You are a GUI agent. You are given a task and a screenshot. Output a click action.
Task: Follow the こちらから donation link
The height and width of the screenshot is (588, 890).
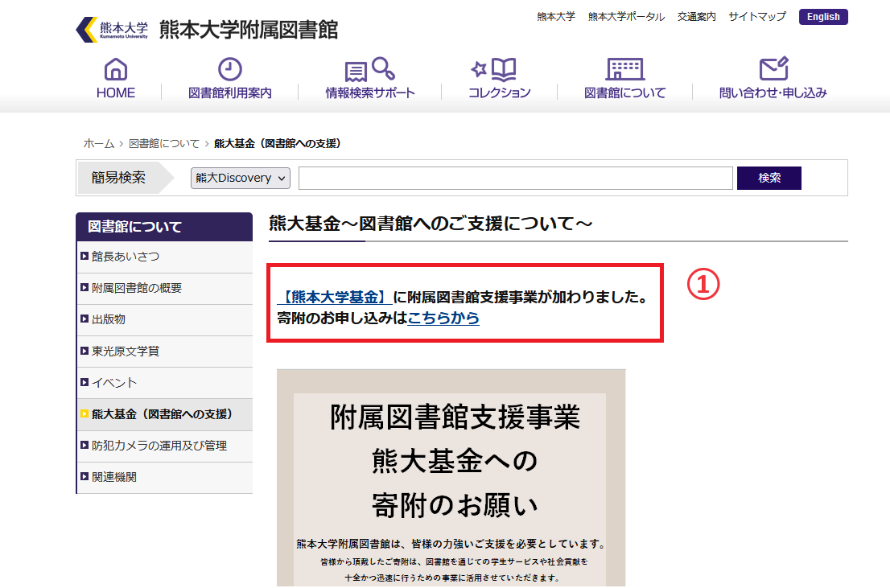443,318
